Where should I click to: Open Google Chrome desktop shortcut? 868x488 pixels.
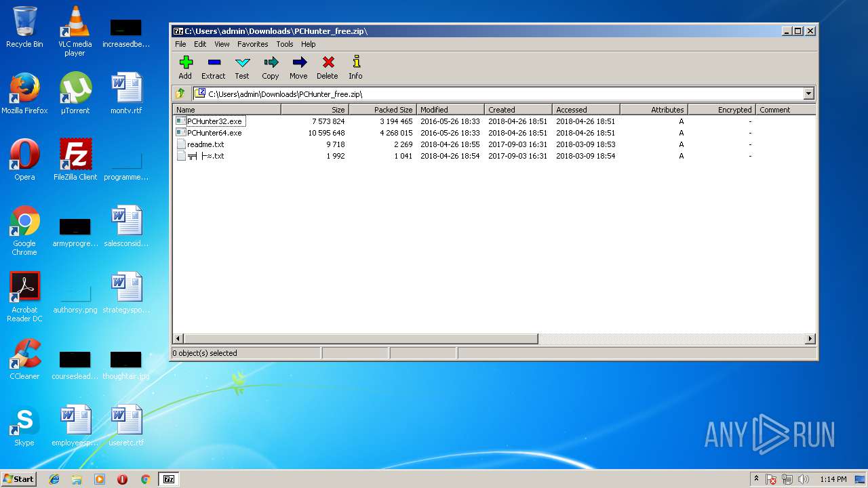click(x=24, y=230)
